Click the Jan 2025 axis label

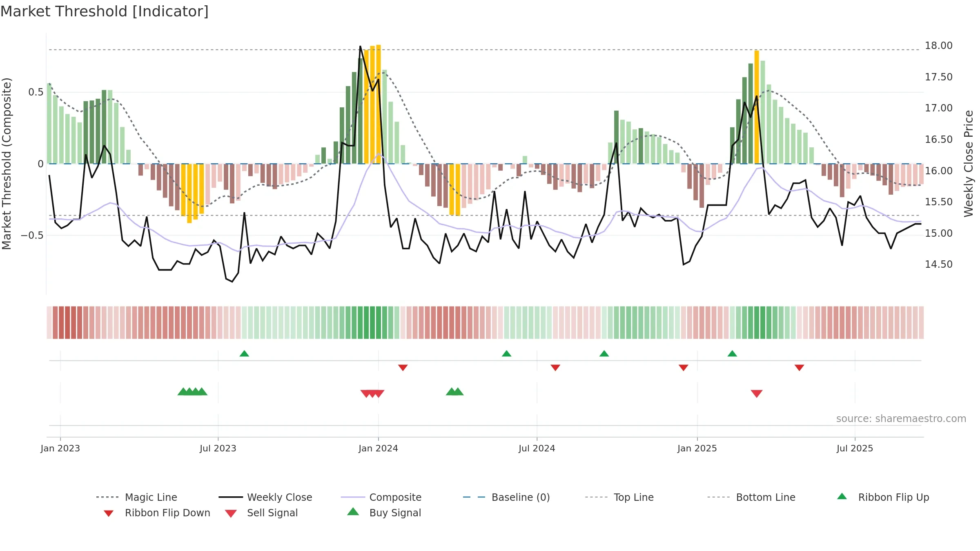(697, 448)
